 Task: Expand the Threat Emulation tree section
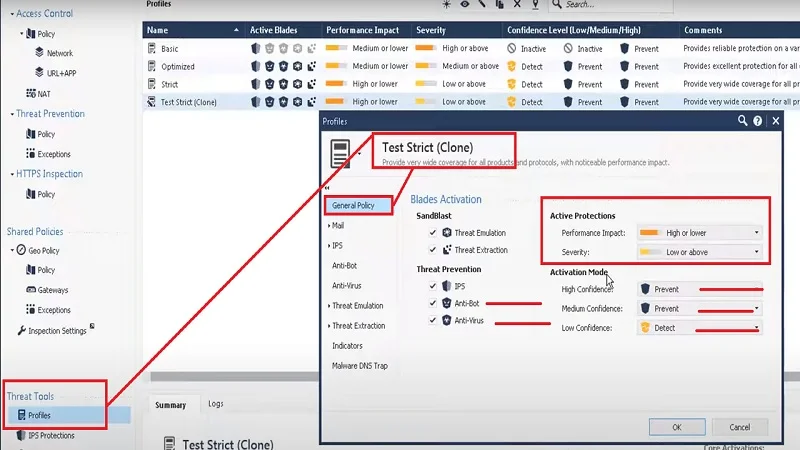[329, 306]
